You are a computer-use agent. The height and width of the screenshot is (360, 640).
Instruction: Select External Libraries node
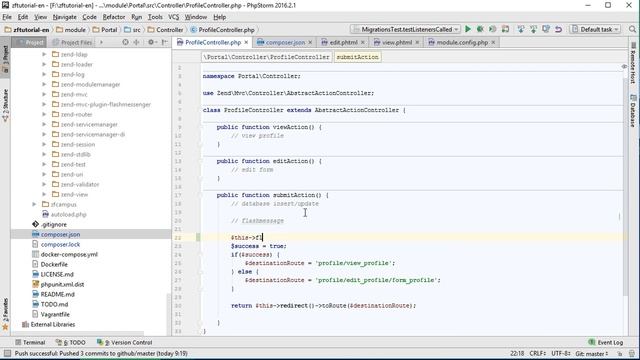pos(53,324)
